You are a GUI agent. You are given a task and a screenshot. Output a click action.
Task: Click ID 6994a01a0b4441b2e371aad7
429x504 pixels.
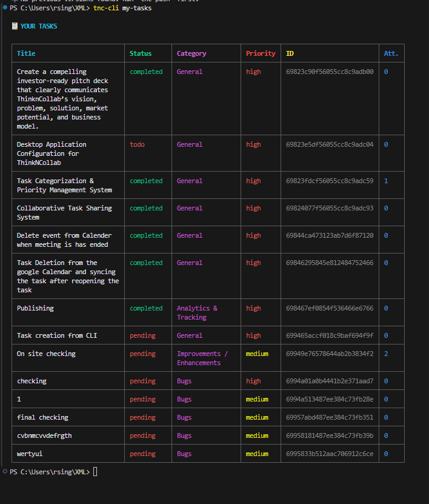pos(330,381)
